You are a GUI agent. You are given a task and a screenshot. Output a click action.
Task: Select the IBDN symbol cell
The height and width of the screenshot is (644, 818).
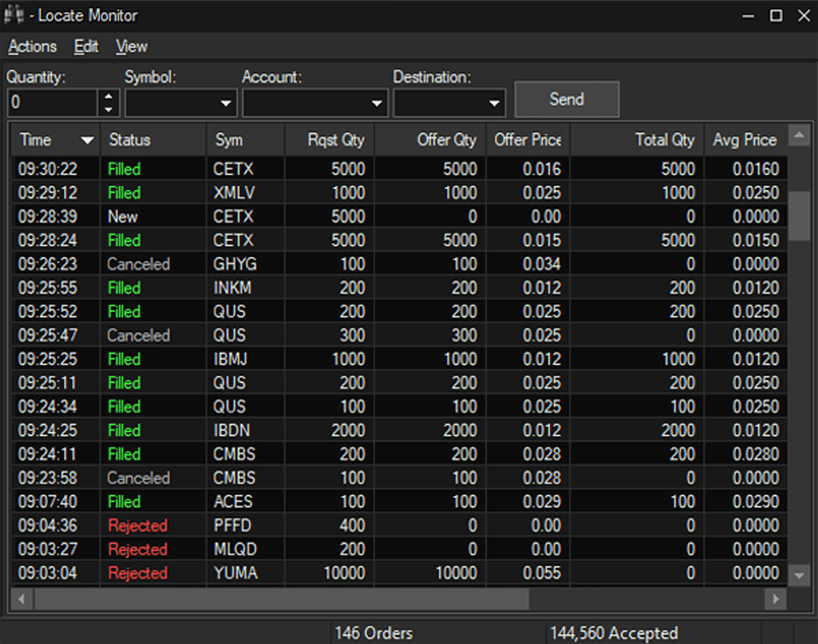coord(245,431)
